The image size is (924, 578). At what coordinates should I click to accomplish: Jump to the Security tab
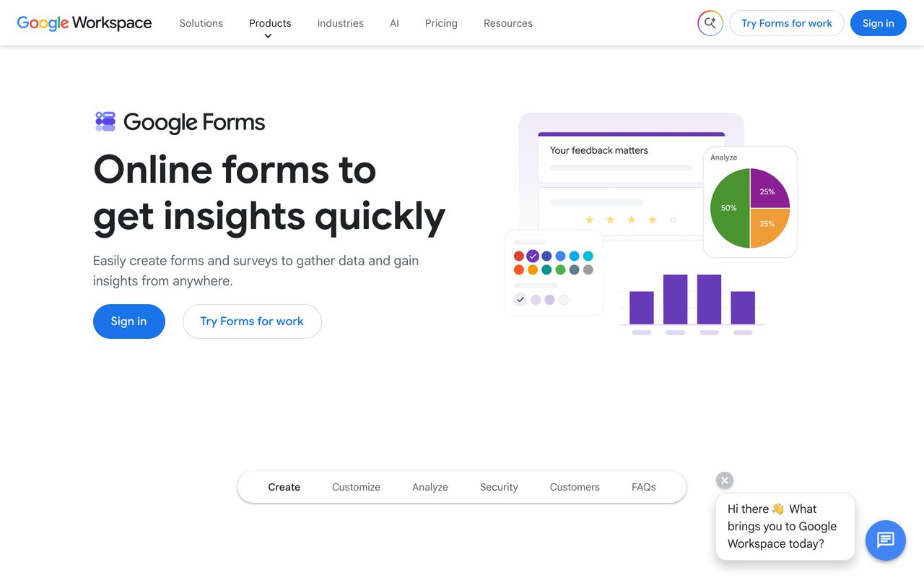[x=499, y=487]
